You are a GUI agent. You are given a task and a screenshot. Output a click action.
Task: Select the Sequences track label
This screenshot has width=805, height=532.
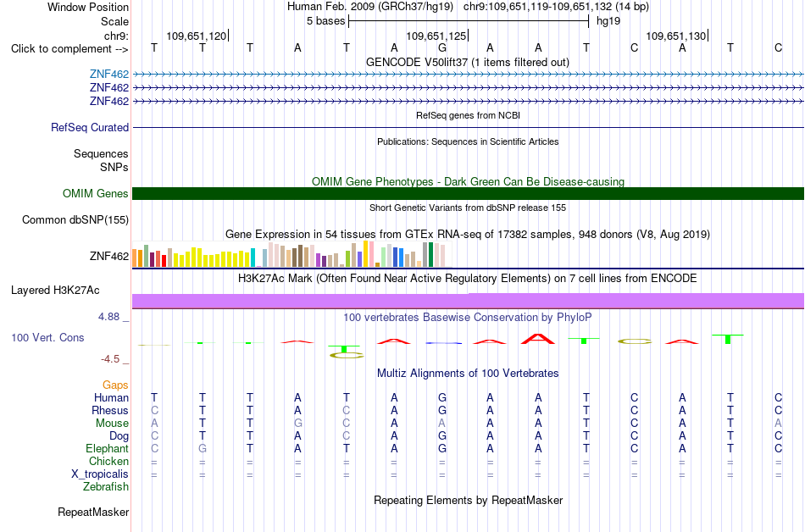[101, 153]
